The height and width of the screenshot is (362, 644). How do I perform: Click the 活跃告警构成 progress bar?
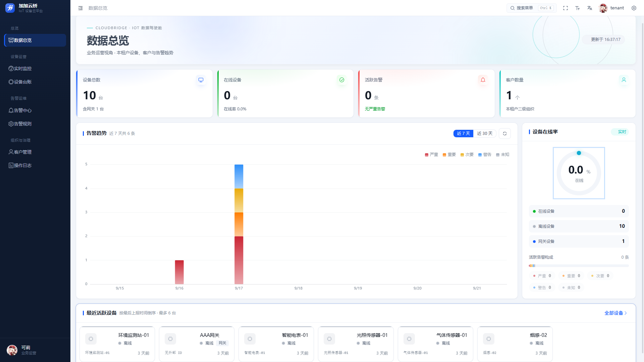pos(579,266)
